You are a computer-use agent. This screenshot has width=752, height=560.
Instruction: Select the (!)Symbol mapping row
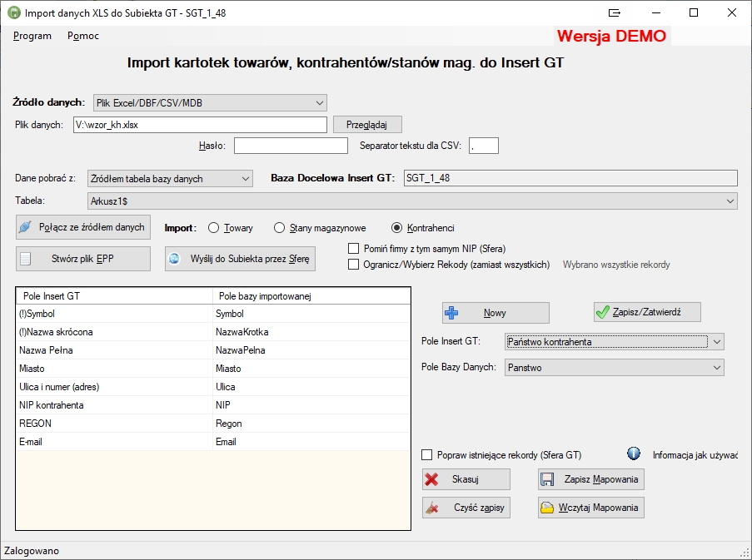[x=213, y=314]
